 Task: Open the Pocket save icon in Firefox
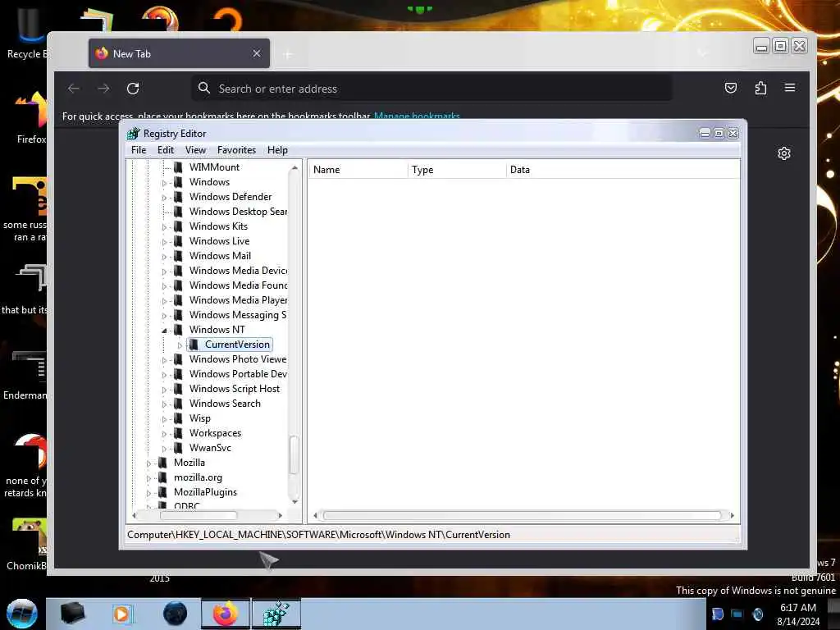(731, 88)
